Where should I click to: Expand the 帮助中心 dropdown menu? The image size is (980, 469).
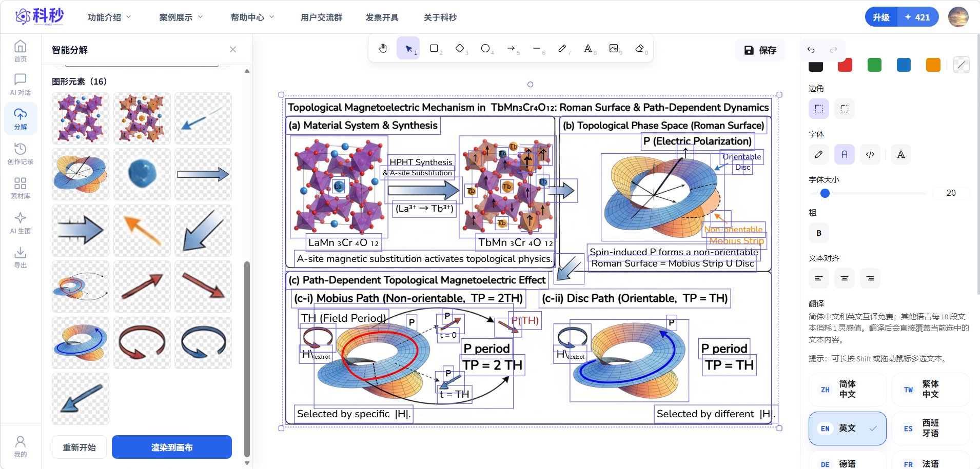252,17
